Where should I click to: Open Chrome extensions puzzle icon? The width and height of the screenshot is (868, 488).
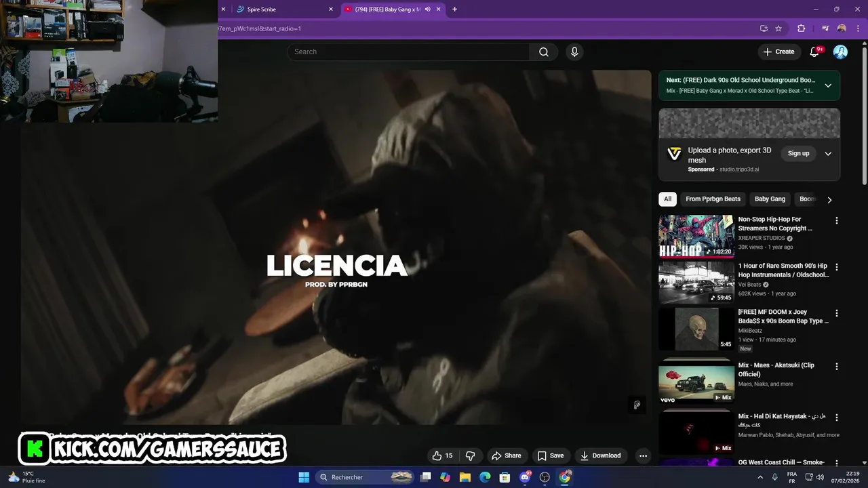801,28
